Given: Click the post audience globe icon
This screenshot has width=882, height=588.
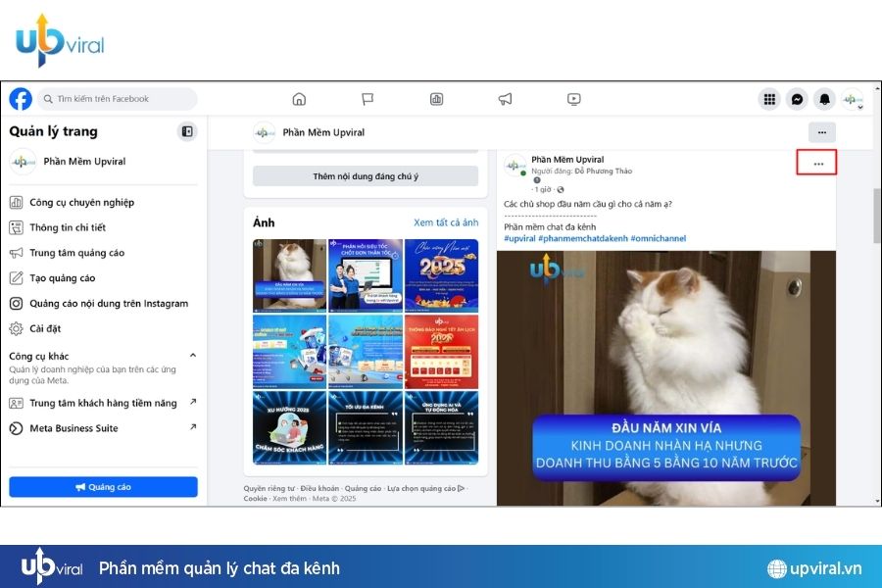Looking at the screenshot, I should pyautogui.click(x=561, y=189).
